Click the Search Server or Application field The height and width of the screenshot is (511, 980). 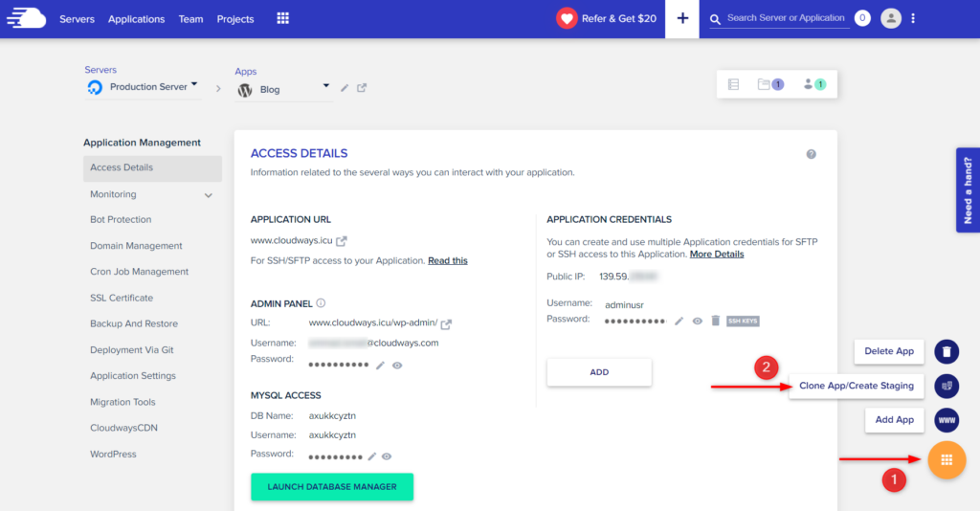coord(785,18)
